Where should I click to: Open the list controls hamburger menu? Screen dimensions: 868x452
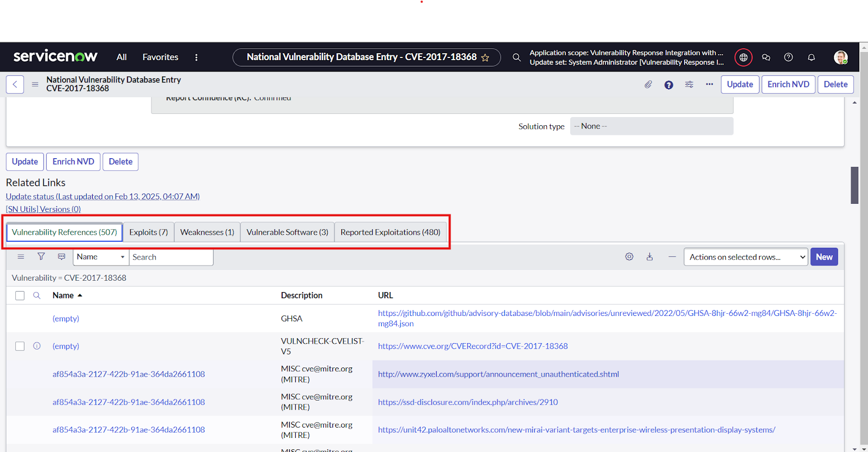[21, 256]
